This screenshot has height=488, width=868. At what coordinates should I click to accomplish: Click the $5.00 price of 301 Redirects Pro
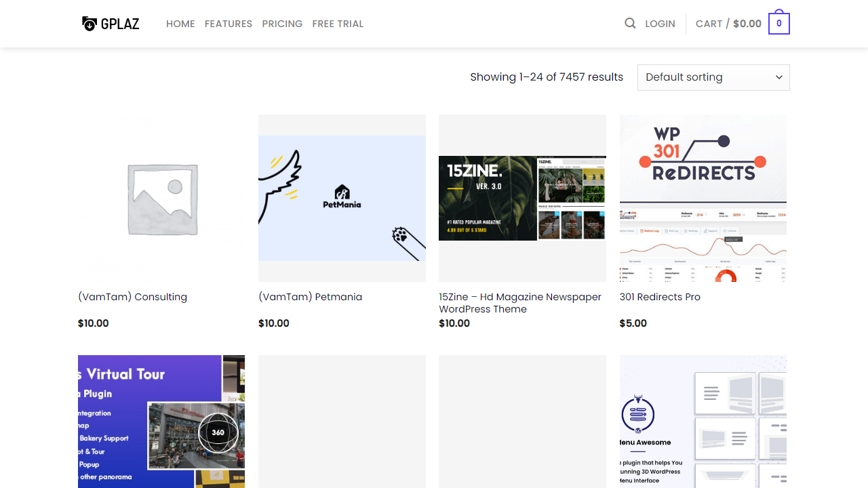(633, 323)
